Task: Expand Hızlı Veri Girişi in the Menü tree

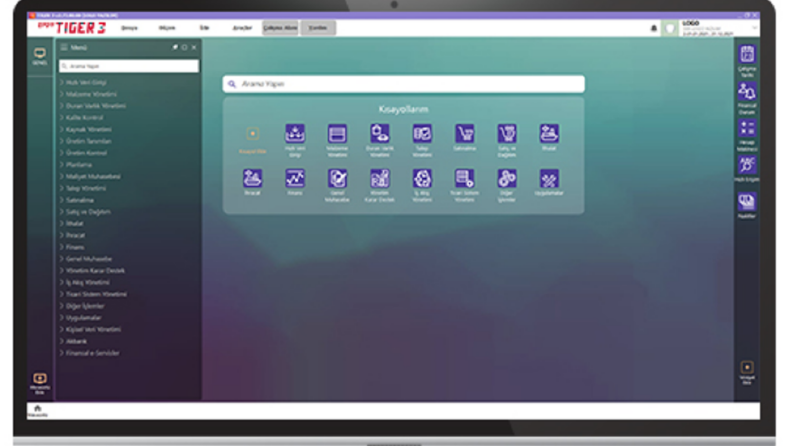Action: 62,82
